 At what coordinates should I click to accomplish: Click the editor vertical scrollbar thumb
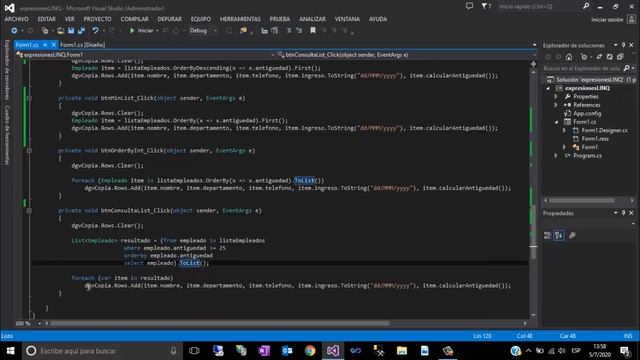(x=533, y=232)
